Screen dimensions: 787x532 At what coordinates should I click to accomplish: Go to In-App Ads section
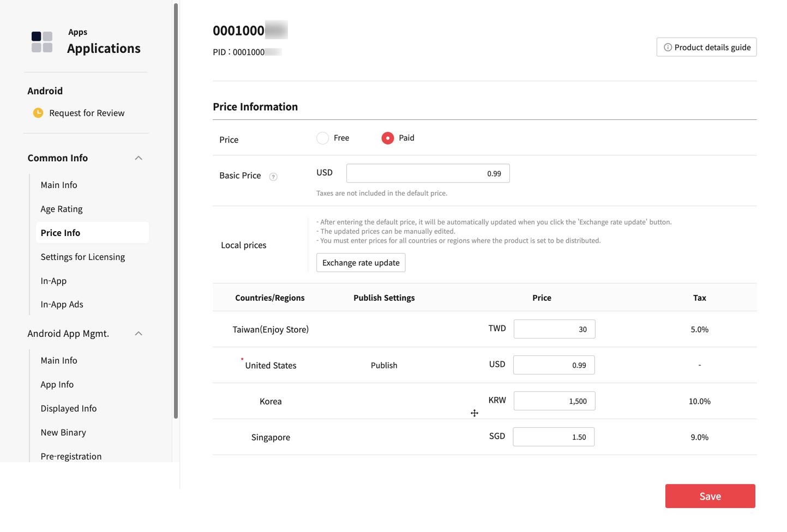coord(62,305)
